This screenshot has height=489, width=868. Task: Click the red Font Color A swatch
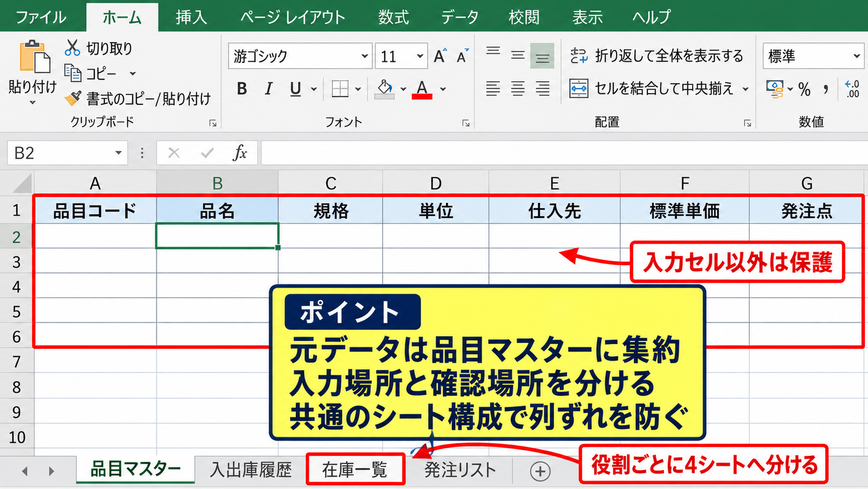422,89
